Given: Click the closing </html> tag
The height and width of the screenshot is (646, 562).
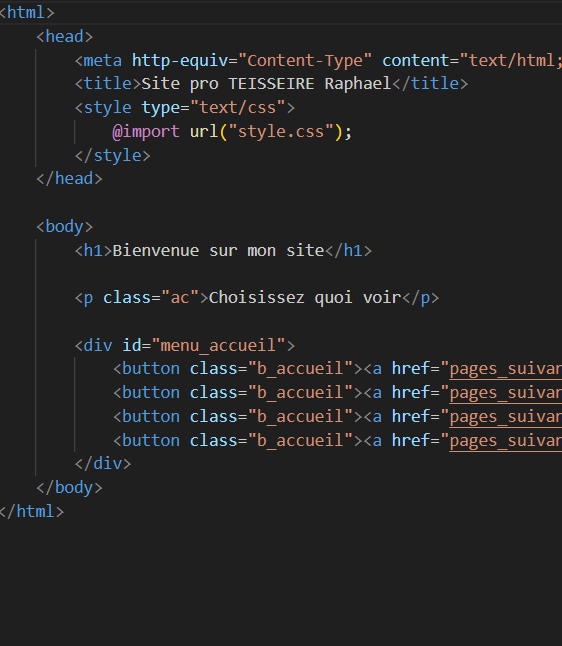Looking at the screenshot, I should pyautogui.click(x=32, y=511).
